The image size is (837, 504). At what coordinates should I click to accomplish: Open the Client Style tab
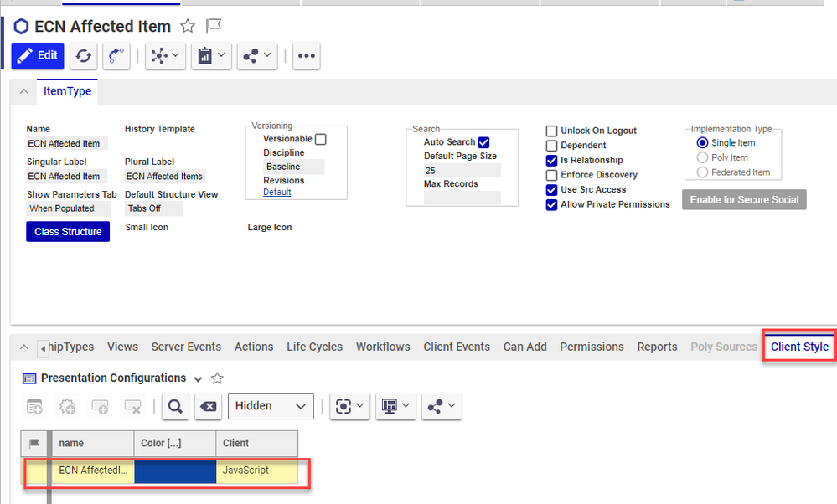pos(799,347)
